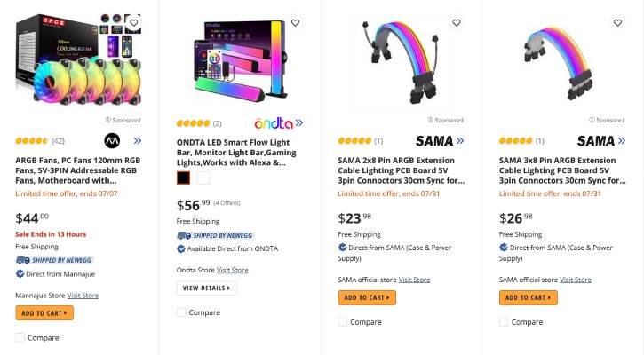Enable Compare for SAMA 2x8 Pin cable
The height and width of the screenshot is (355, 644).
tap(343, 322)
